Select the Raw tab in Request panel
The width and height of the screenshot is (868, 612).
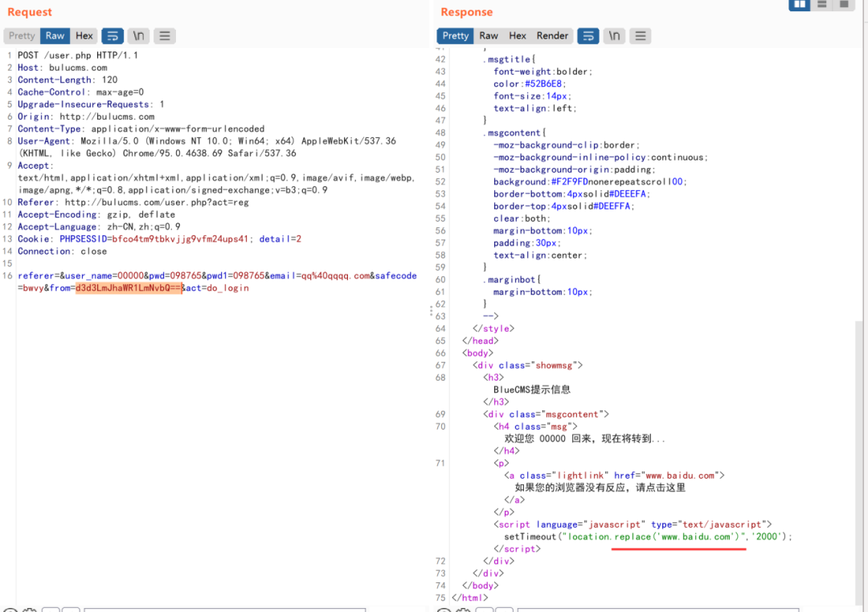click(55, 35)
